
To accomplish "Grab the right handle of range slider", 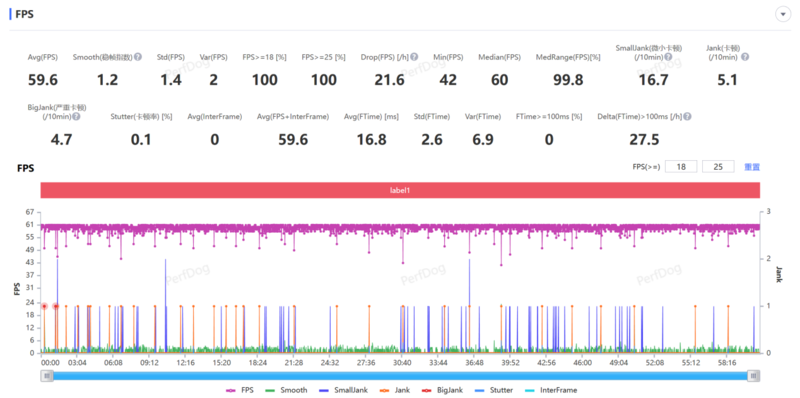I will pyautogui.click(x=754, y=376).
